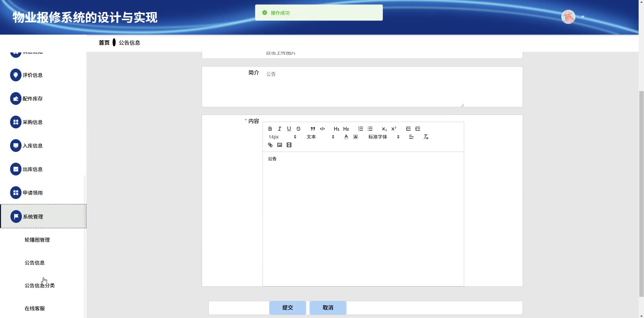Apply underline formatting
This screenshot has width=644, height=318.
pyautogui.click(x=289, y=129)
